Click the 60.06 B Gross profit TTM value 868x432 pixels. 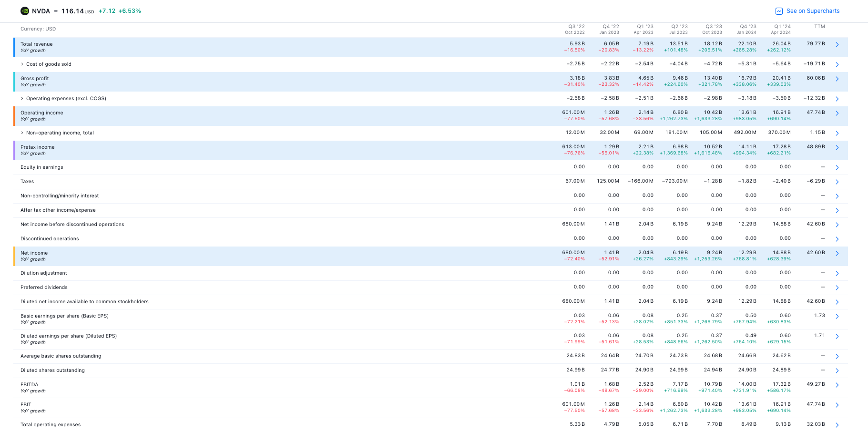pyautogui.click(x=816, y=78)
